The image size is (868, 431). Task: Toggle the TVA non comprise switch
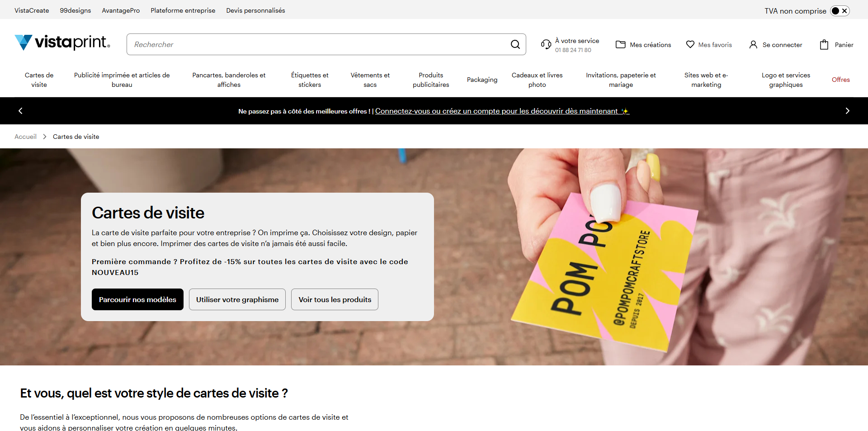pos(840,11)
